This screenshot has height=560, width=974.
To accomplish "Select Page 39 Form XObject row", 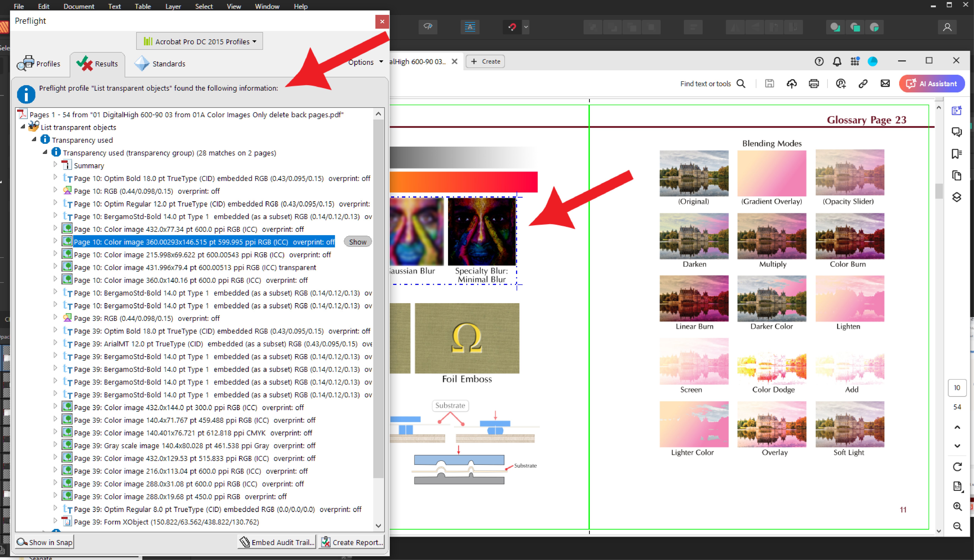I will 166,522.
